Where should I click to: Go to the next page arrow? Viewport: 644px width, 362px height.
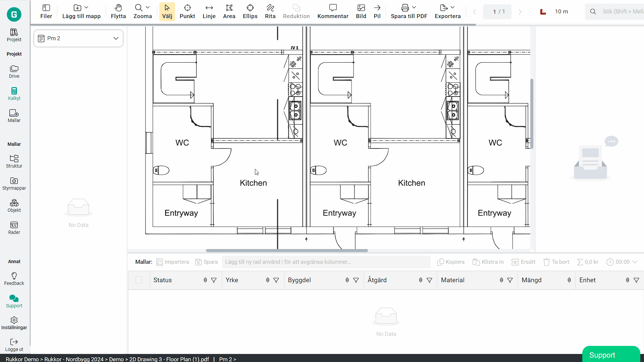pos(520,12)
